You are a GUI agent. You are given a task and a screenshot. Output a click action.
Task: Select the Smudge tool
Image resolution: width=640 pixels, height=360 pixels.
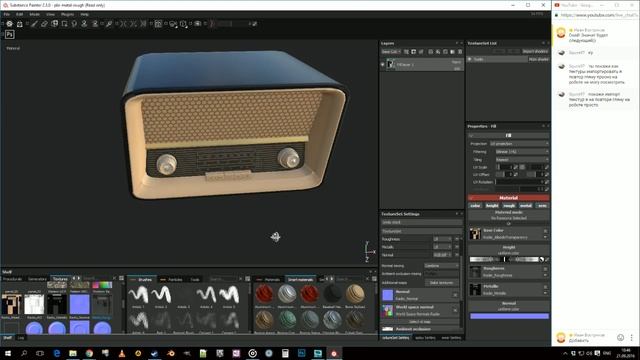74,24
